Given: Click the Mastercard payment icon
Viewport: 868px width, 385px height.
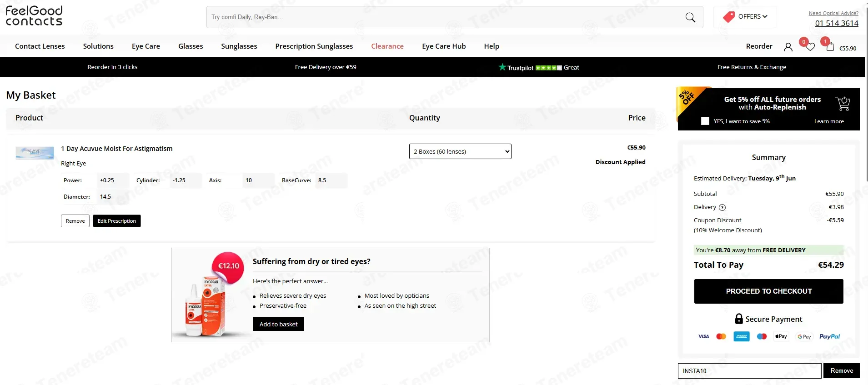Looking at the screenshot, I should tap(721, 336).
